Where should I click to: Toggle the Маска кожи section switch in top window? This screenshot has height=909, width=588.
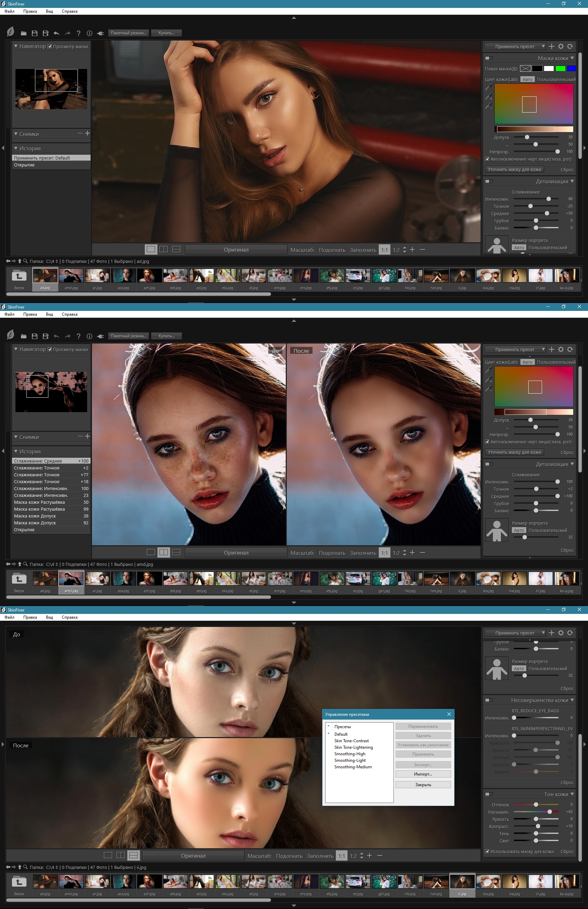489,58
